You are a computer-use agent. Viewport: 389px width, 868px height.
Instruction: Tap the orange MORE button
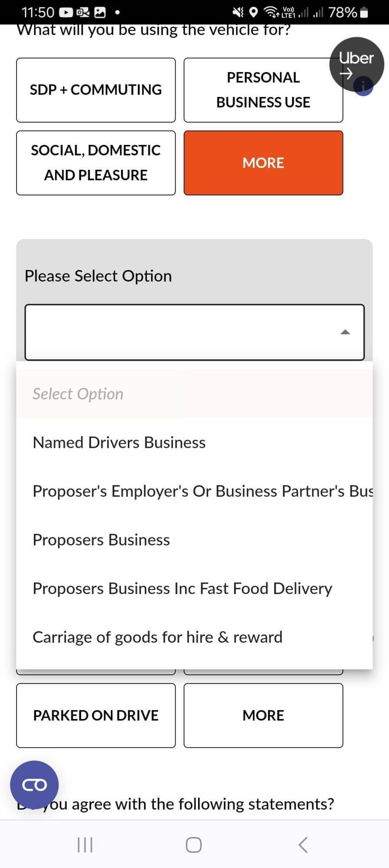(263, 162)
